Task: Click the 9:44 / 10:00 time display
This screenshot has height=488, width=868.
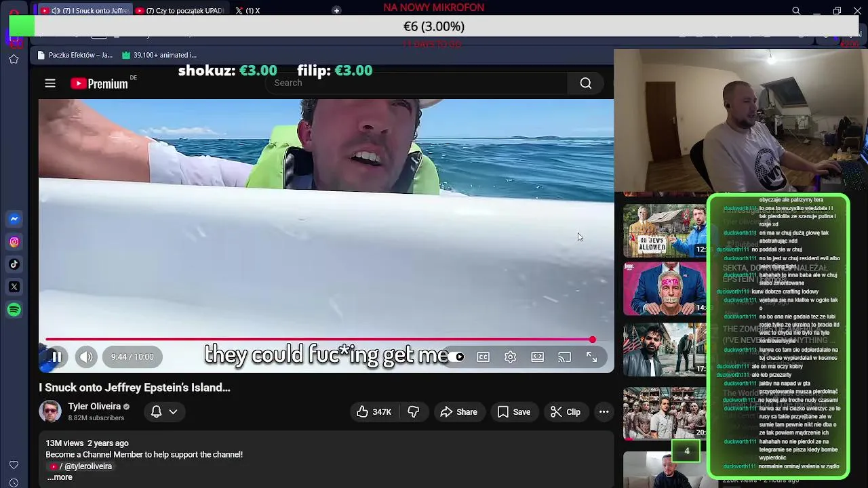Action: point(132,357)
